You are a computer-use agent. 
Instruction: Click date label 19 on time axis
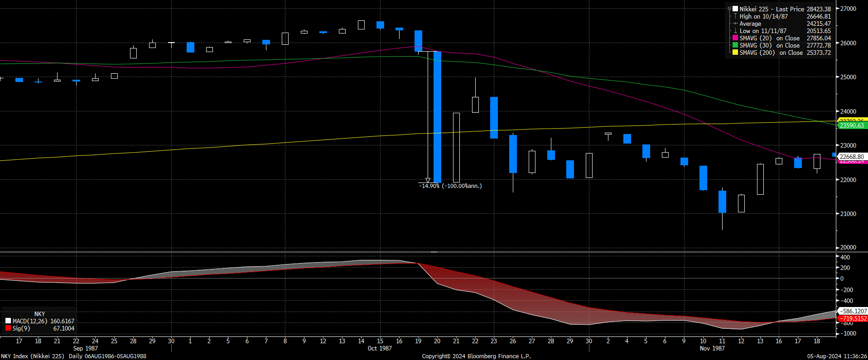418,341
